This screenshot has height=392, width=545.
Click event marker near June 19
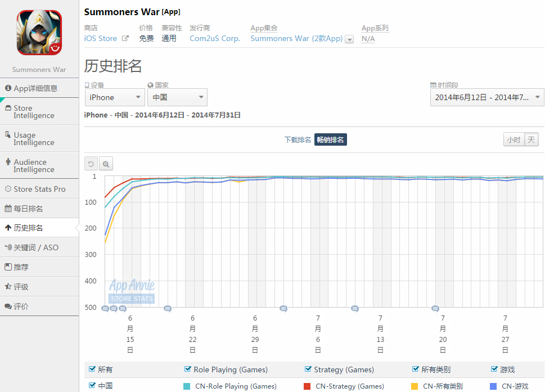point(168,308)
